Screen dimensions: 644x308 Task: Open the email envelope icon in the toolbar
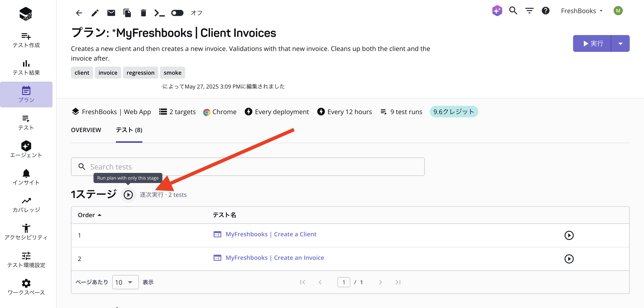(x=111, y=13)
